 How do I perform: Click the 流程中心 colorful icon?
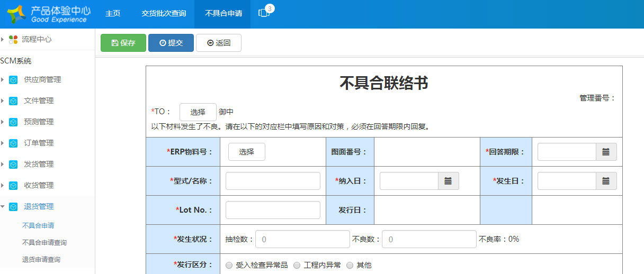[13, 39]
